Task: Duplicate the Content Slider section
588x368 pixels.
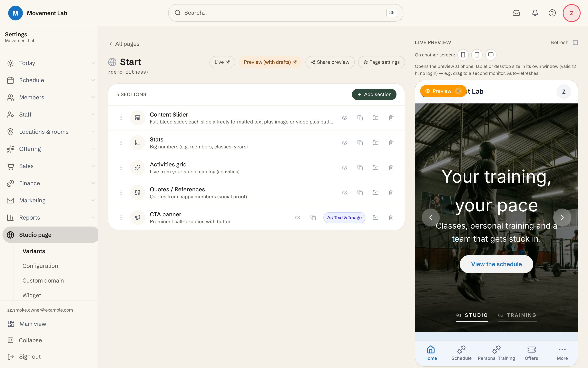Action: [360, 118]
